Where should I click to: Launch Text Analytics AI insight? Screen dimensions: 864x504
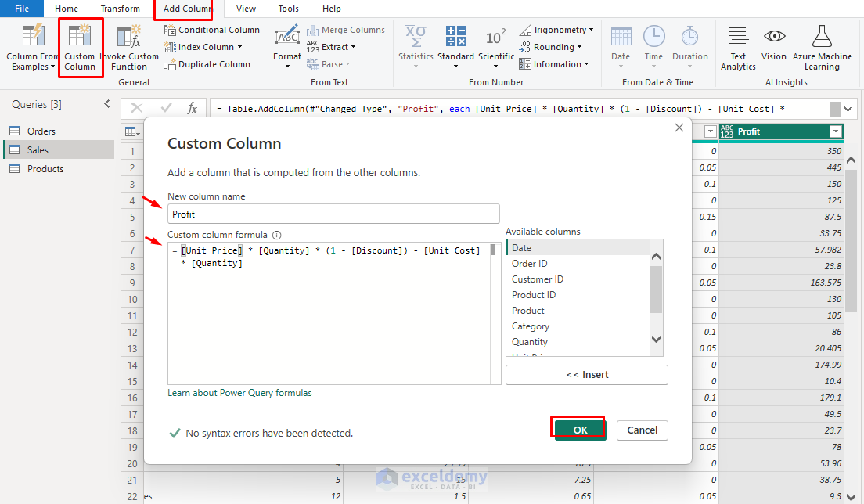point(738,48)
